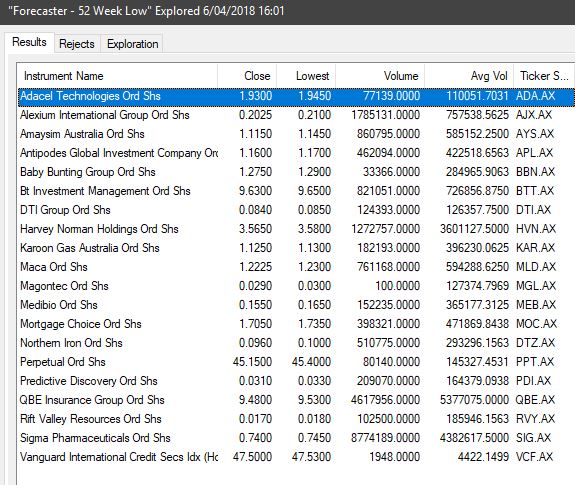
Task: Click ticker BBN.AX cell
Action: click(535, 172)
